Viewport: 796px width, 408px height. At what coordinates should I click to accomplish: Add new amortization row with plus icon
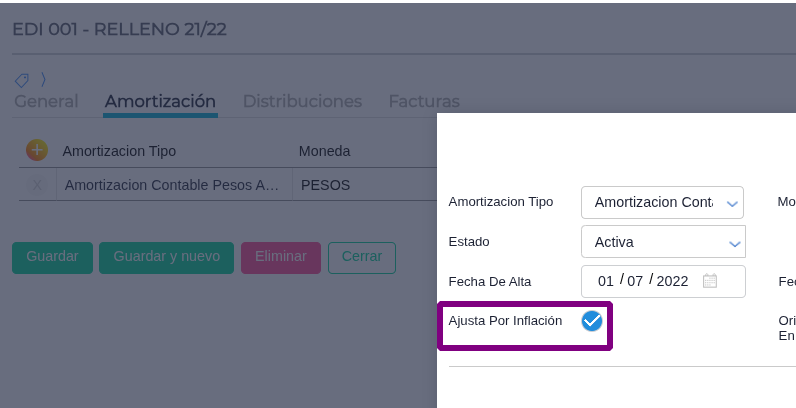pyautogui.click(x=37, y=150)
